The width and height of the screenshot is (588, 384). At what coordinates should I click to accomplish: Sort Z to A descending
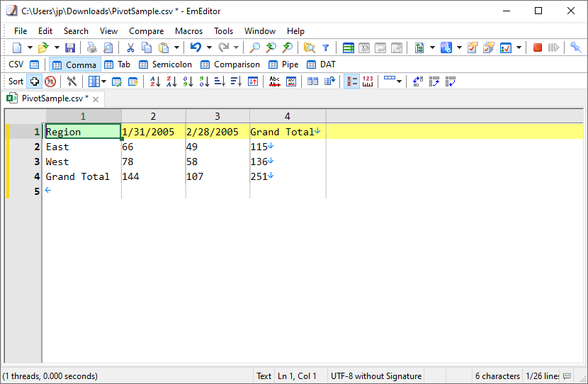point(171,81)
